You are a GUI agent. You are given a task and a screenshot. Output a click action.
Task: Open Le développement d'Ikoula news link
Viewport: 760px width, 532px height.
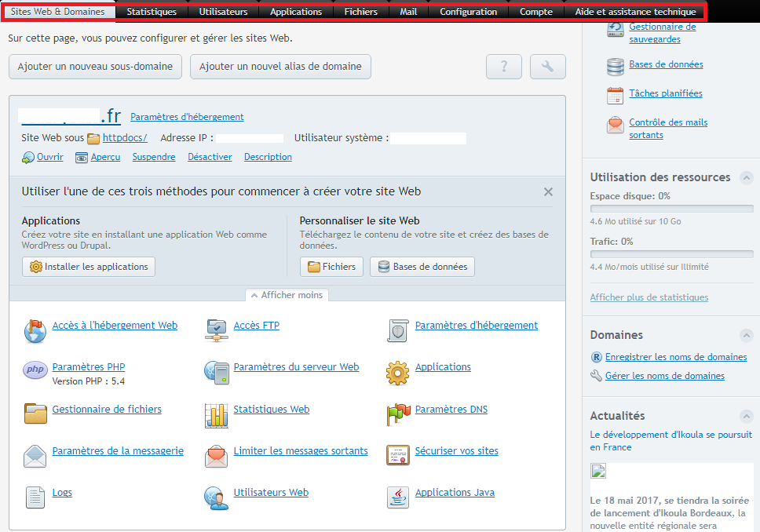pyautogui.click(x=670, y=441)
